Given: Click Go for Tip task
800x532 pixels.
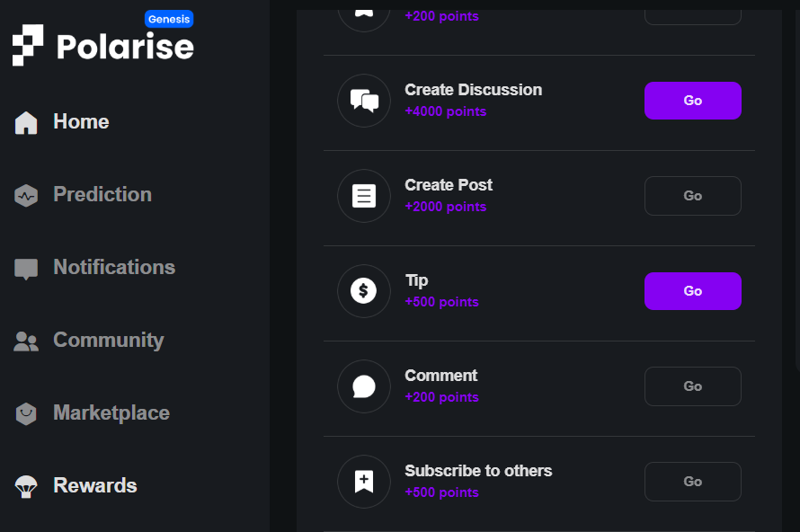Looking at the screenshot, I should coord(693,291).
